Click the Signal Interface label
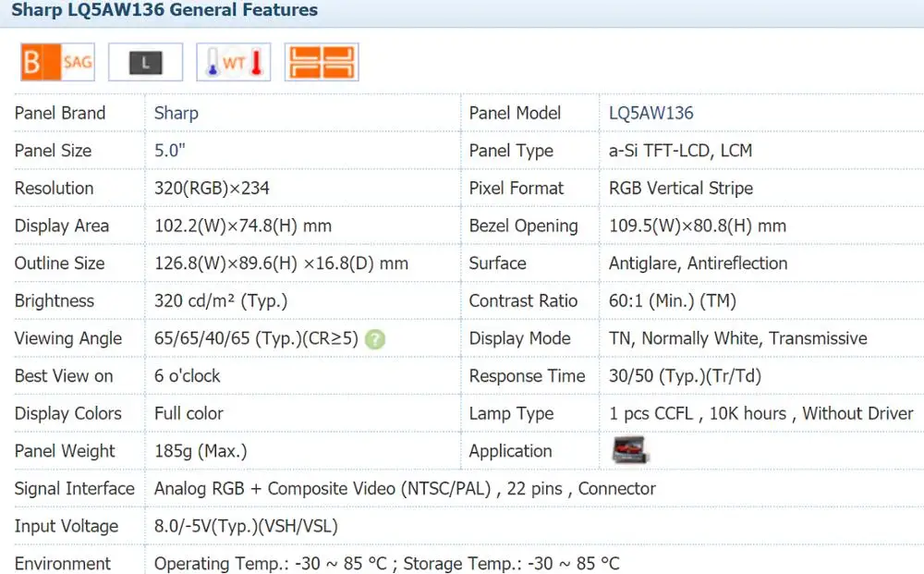Viewport: 924px width, 574px height. pos(75,489)
